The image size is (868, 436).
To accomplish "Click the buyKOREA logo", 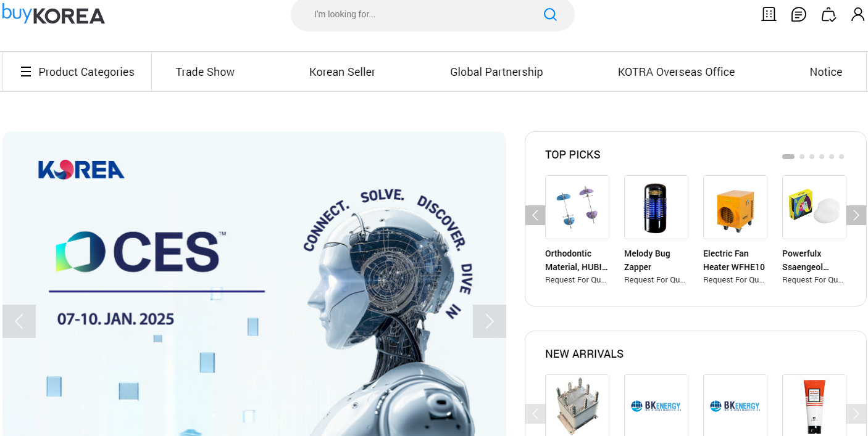I will (54, 14).
